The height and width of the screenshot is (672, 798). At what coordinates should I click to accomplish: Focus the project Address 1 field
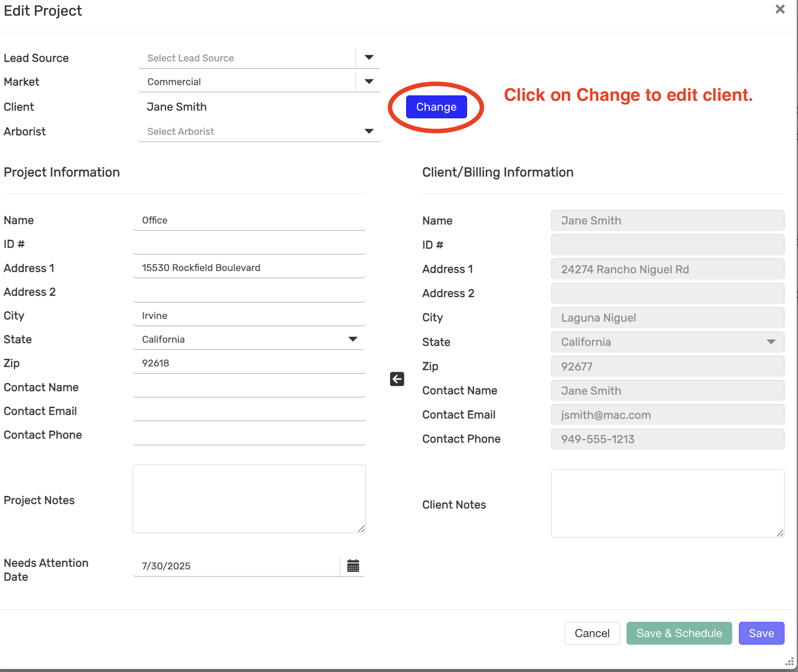coord(249,268)
